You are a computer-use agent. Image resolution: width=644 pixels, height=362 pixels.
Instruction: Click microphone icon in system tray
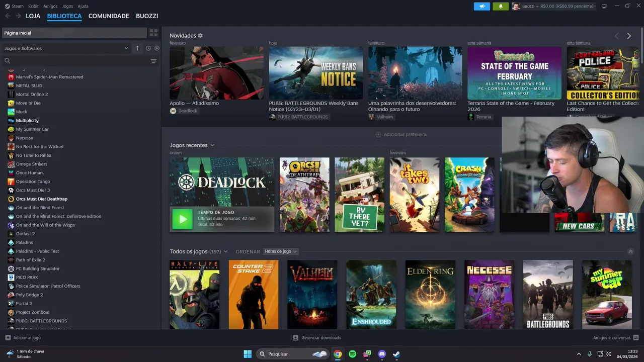click(590, 354)
